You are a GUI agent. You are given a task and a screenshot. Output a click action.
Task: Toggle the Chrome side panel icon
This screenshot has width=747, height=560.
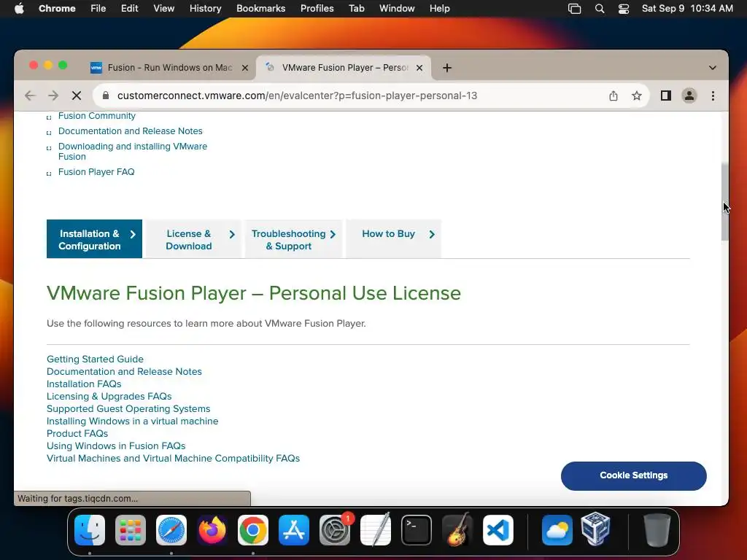[665, 96]
